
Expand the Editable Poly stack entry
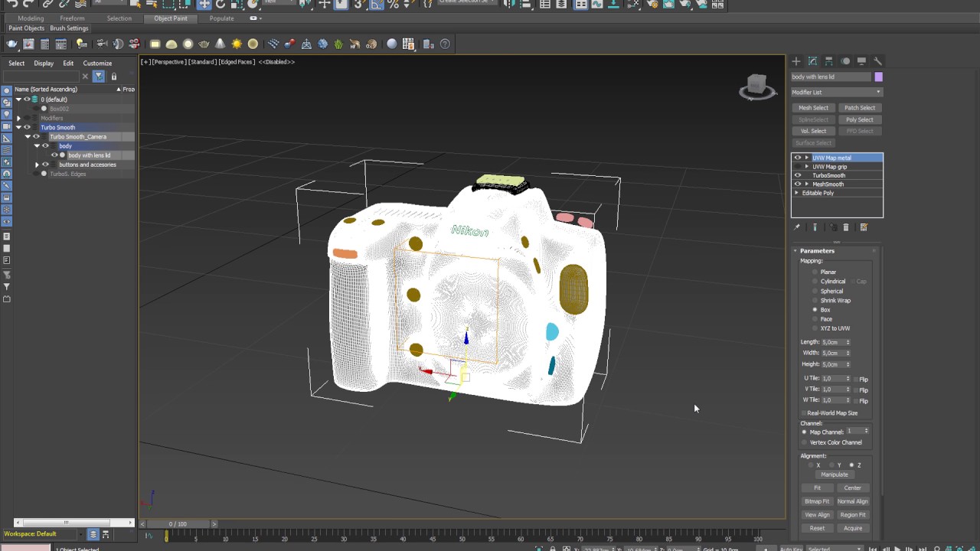pyautogui.click(x=797, y=193)
